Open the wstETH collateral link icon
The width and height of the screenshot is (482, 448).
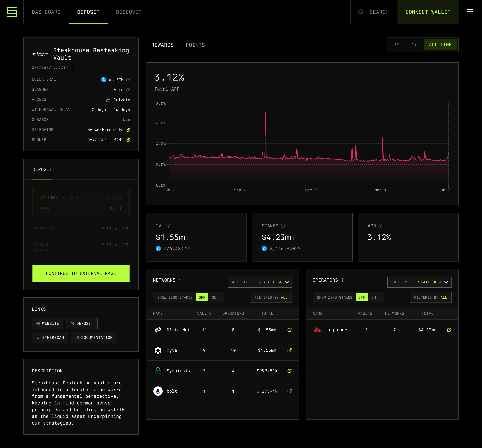pos(128,80)
